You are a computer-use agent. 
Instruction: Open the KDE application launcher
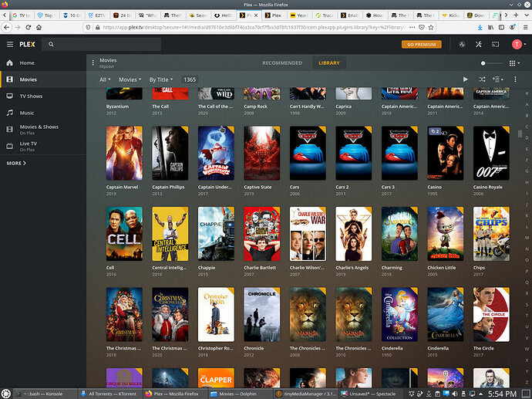(x=6, y=394)
